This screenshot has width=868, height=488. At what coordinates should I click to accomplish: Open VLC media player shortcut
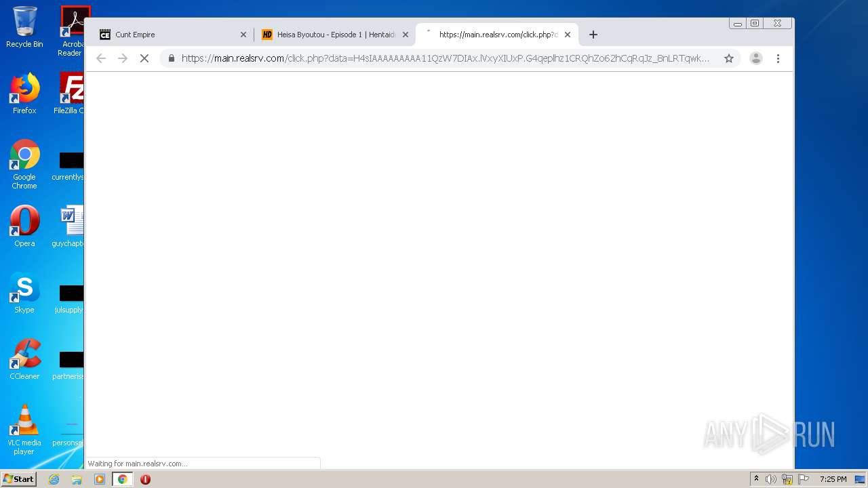(x=24, y=430)
